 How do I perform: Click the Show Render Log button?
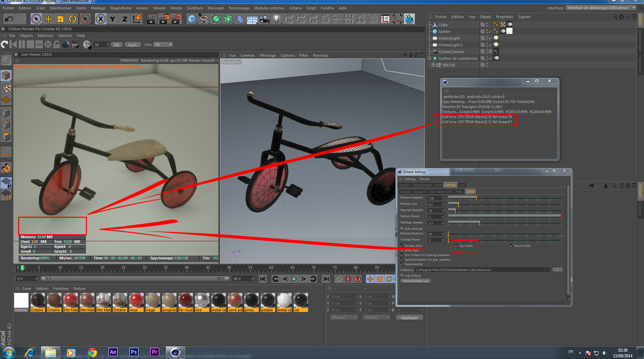(x=415, y=281)
